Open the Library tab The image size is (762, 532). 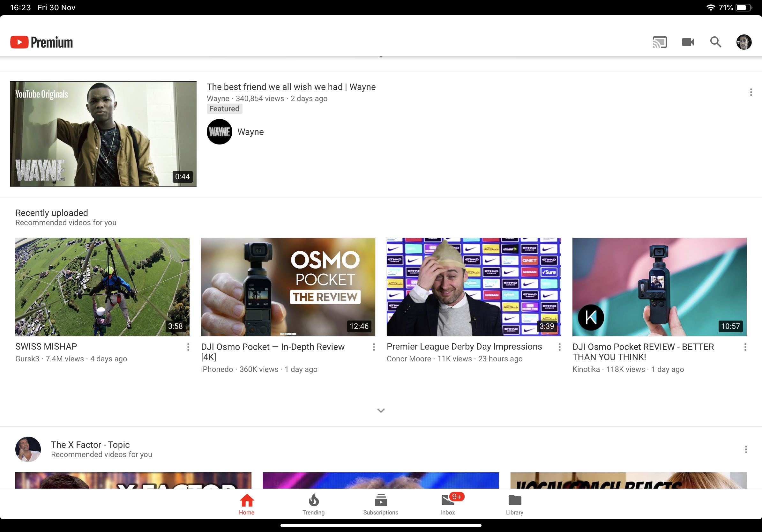click(514, 504)
